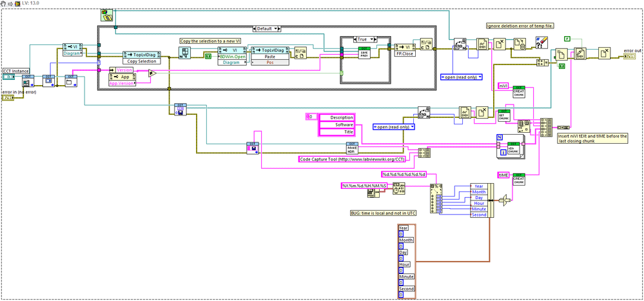Select the Merge Errors node
The height and width of the screenshot is (301, 644).
click(544, 62)
